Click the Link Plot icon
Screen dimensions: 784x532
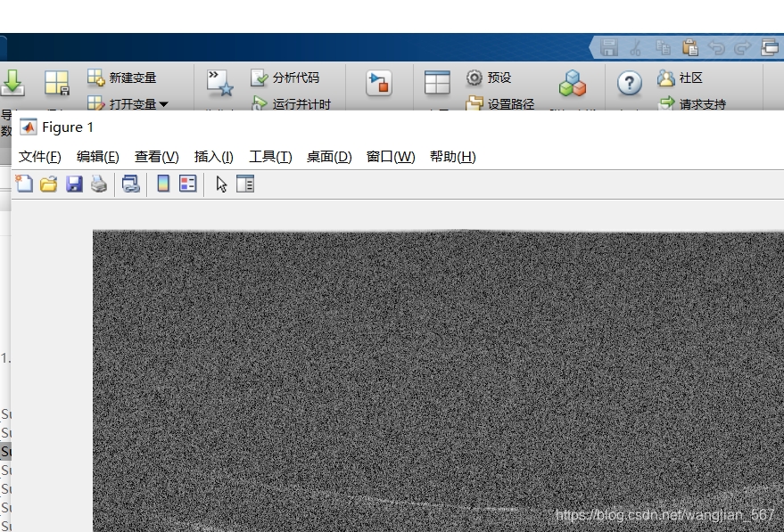[130, 184]
